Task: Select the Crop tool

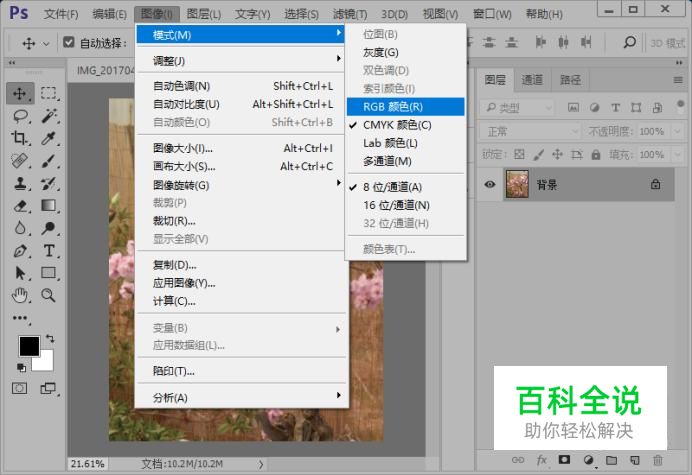Action: [20, 138]
